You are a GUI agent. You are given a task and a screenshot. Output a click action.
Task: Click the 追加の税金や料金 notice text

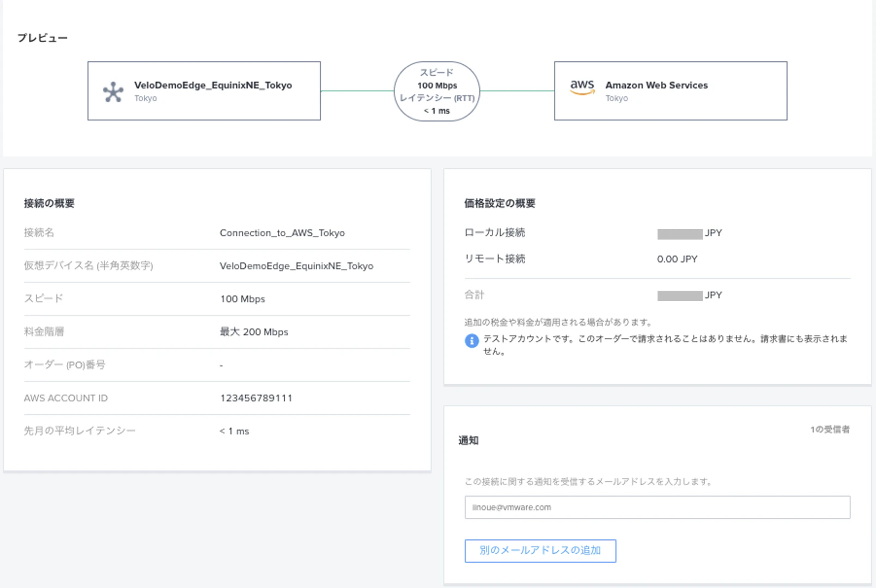coord(558,322)
